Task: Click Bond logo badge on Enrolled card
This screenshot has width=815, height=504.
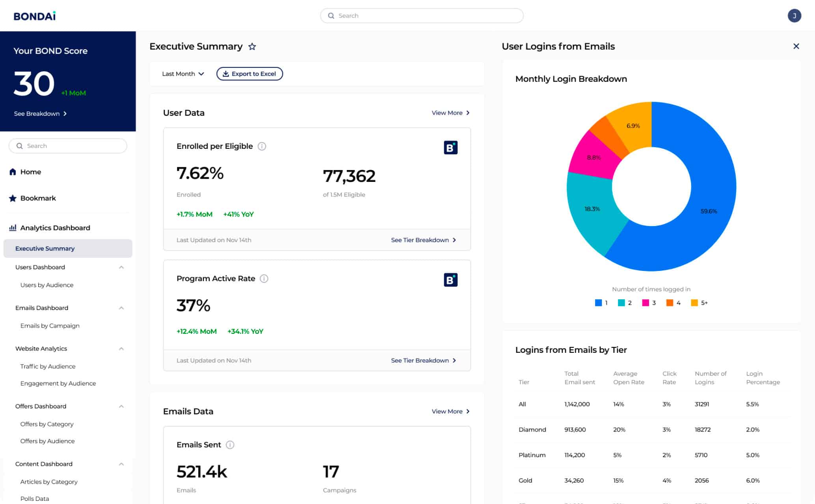Action: point(450,148)
